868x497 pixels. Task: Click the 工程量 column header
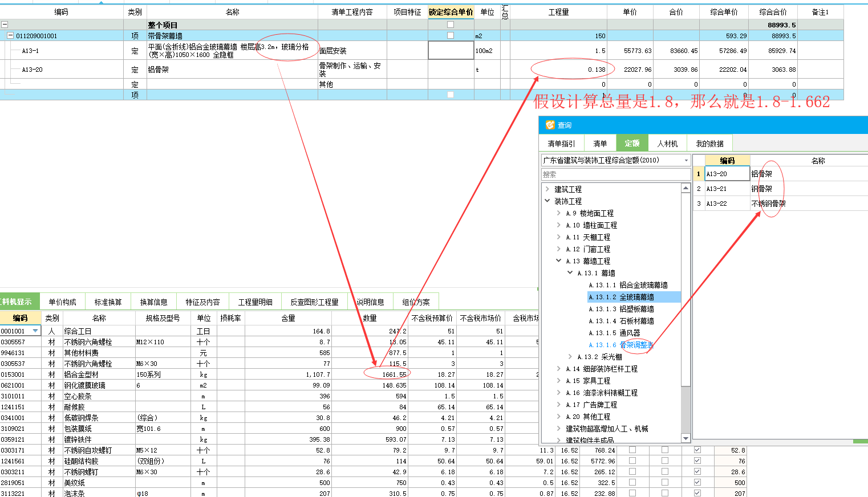click(x=558, y=12)
